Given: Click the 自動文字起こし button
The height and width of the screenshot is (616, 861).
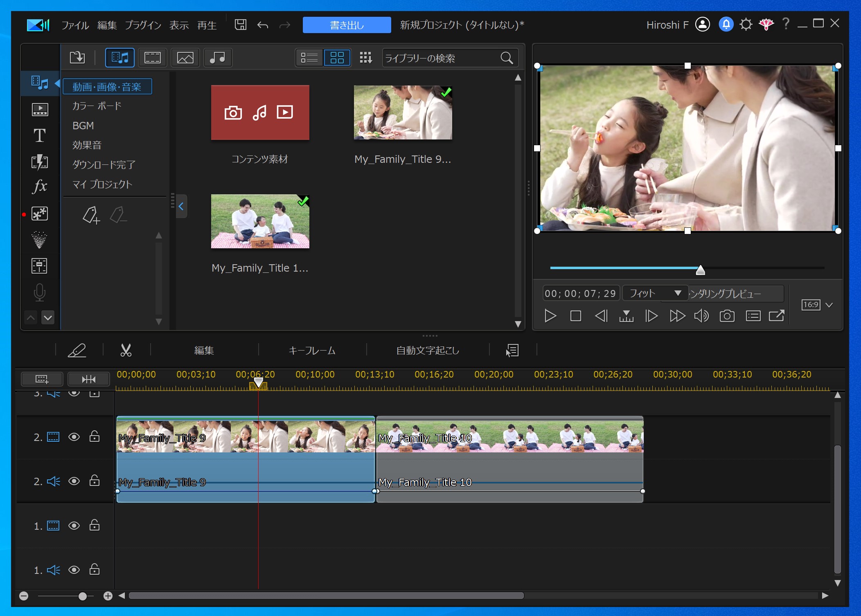Looking at the screenshot, I should [x=428, y=351].
